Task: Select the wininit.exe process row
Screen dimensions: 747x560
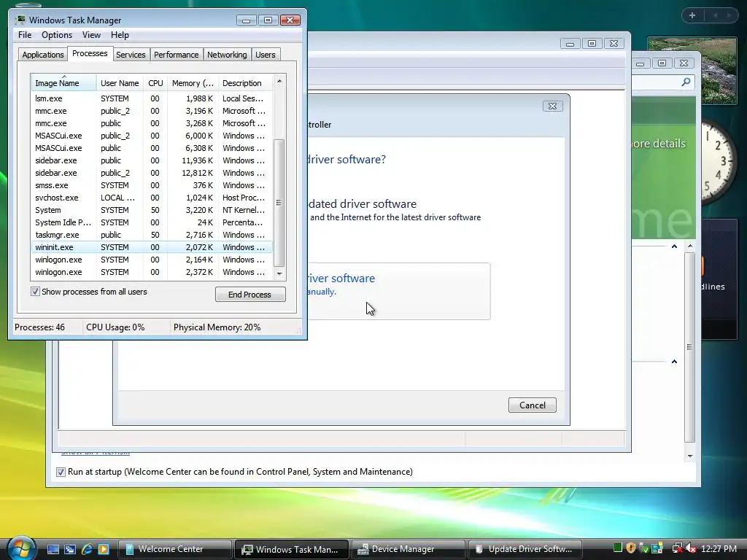Action: click(152, 247)
